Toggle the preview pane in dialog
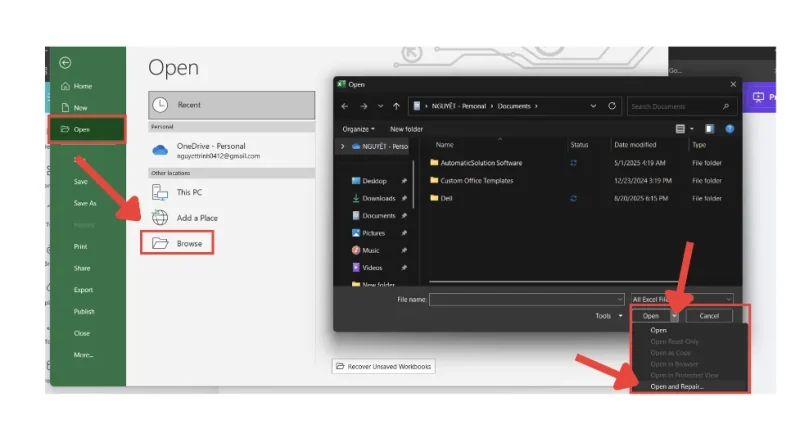 click(x=709, y=129)
